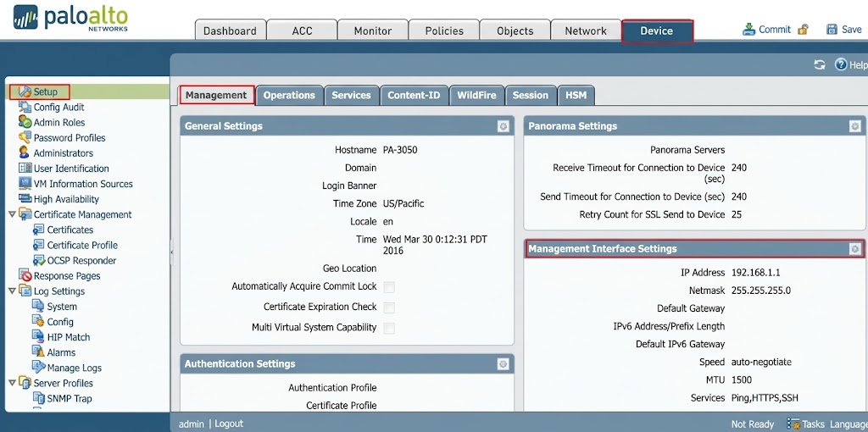Collapse the Log Settings tree node

point(12,291)
